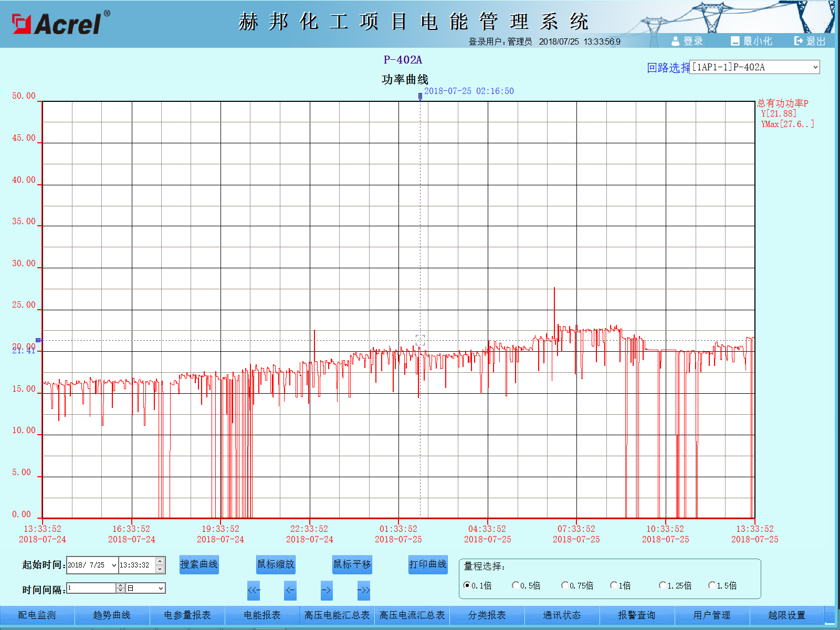Click the 退出 exit icon
The image size is (840, 630).
tap(799, 41)
